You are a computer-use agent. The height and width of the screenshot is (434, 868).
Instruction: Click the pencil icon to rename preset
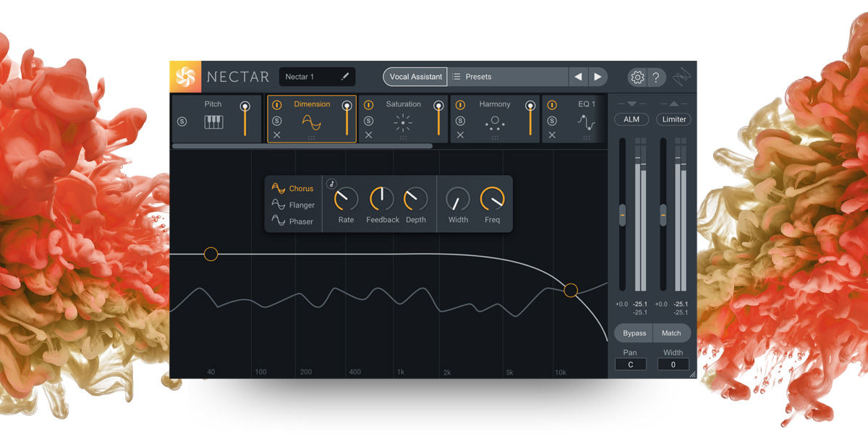coord(345,77)
